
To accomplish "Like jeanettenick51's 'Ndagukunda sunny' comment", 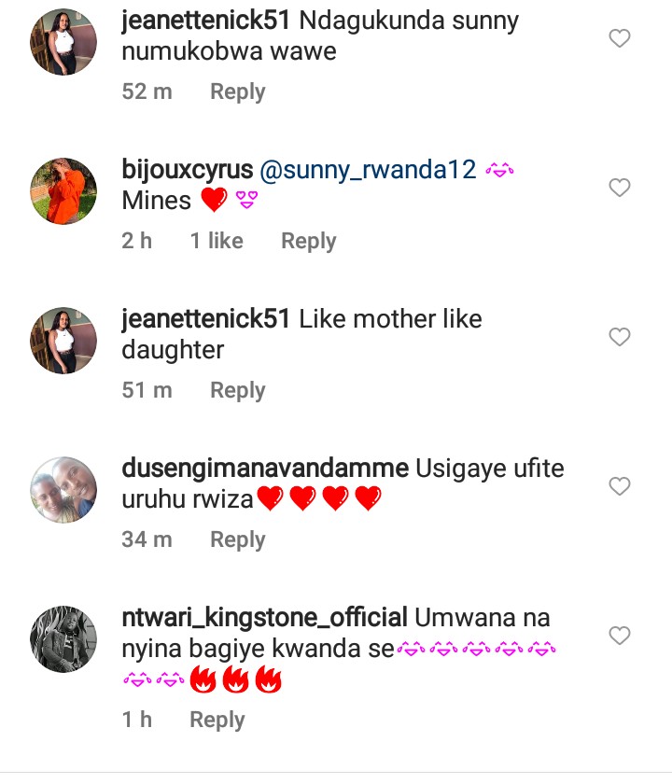I will pyautogui.click(x=620, y=38).
